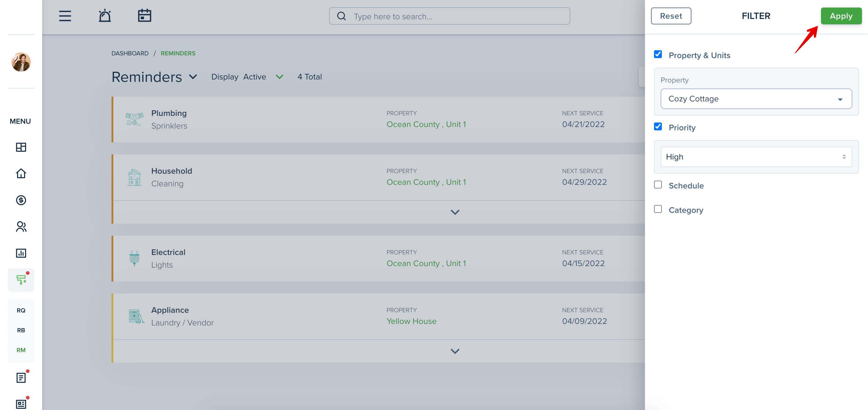Open the Yellow House property link
868x410 pixels.
pyautogui.click(x=411, y=321)
